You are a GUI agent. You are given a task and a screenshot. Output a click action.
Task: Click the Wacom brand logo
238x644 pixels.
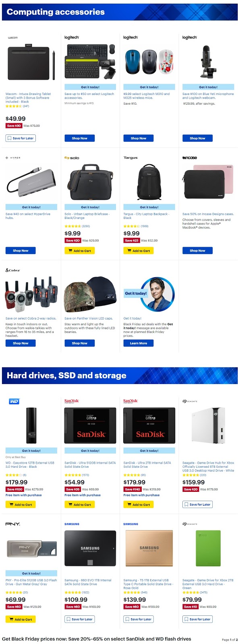click(x=12, y=37)
